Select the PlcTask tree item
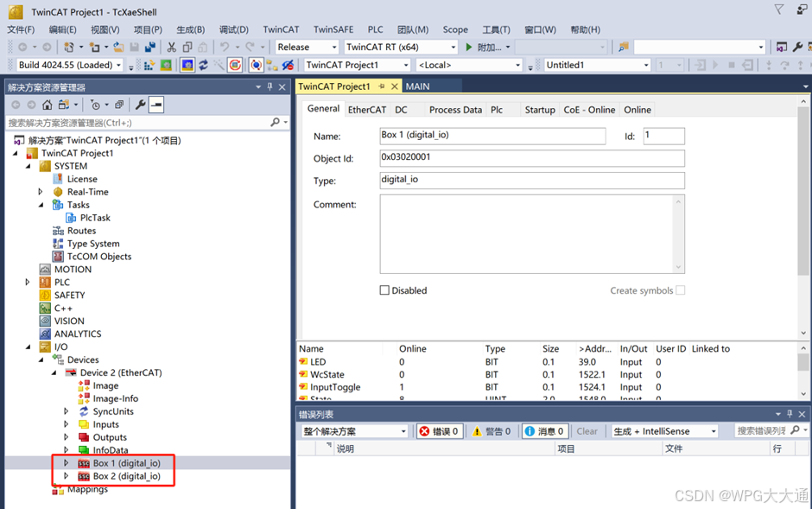 [95, 218]
